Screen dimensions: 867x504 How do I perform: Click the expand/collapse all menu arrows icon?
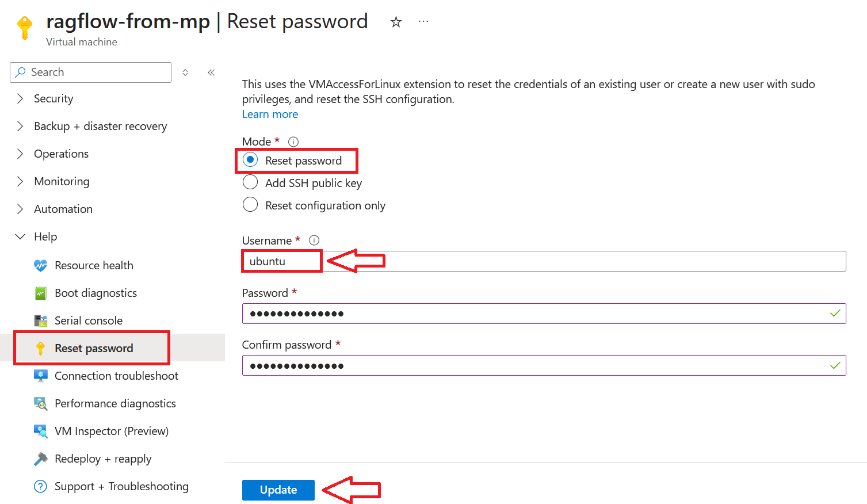(x=185, y=72)
